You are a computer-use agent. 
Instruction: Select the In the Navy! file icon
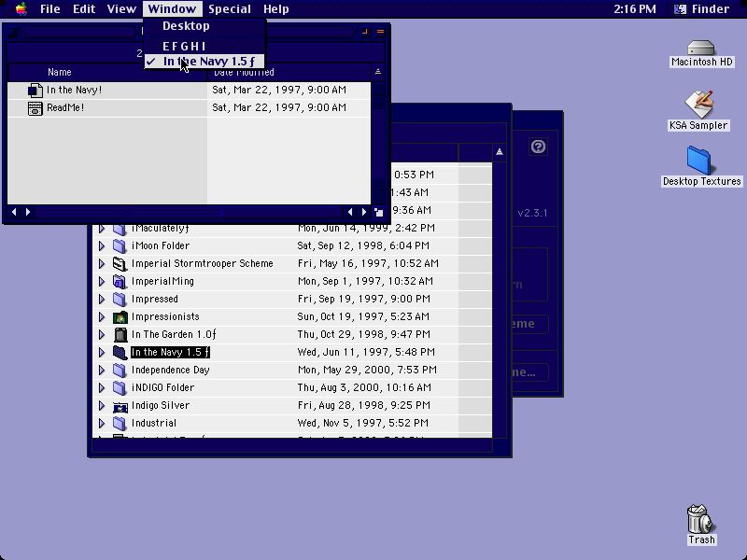(35, 90)
